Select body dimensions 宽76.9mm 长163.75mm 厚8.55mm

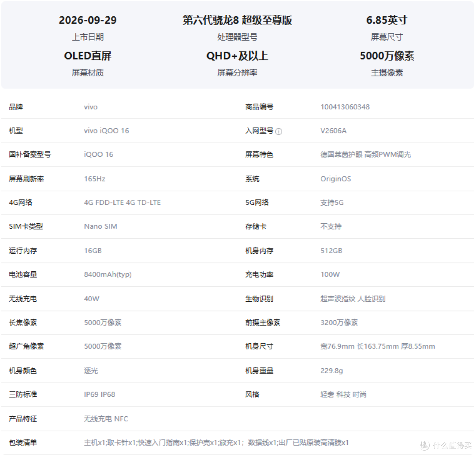click(x=378, y=346)
